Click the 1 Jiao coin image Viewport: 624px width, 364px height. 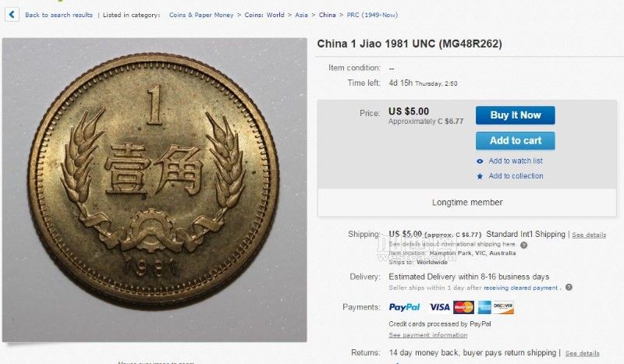point(154,189)
